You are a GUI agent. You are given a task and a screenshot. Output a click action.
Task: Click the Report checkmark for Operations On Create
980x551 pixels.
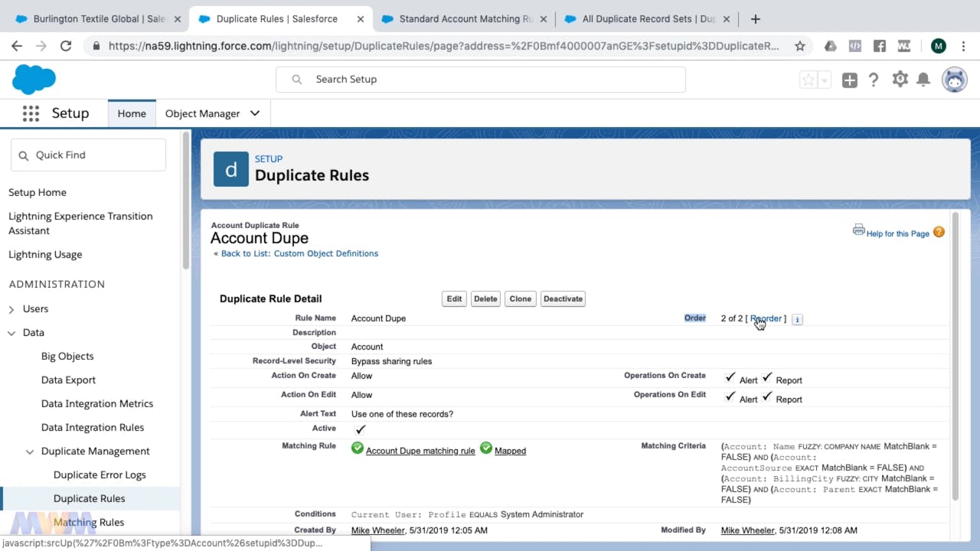click(767, 377)
